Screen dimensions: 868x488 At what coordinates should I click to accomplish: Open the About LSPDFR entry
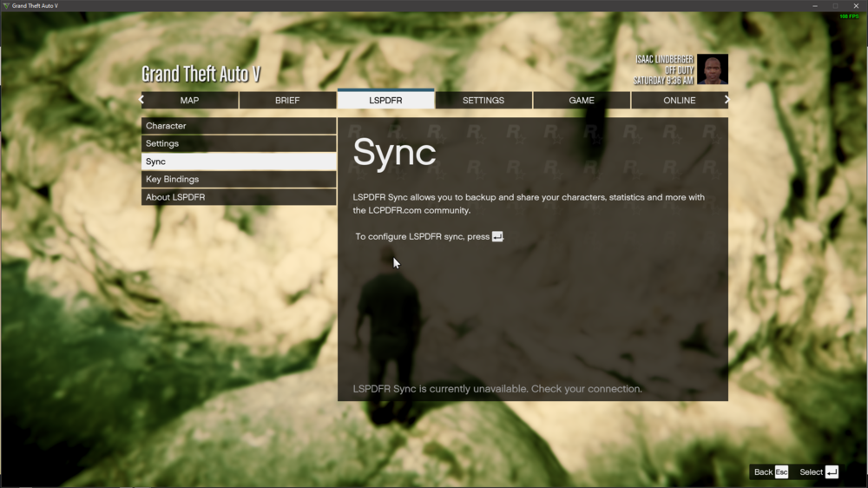(x=239, y=196)
